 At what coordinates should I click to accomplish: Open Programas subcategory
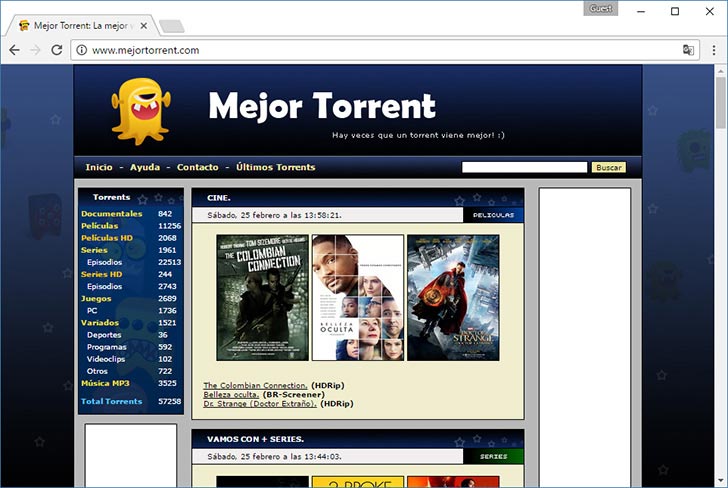pyautogui.click(x=106, y=347)
